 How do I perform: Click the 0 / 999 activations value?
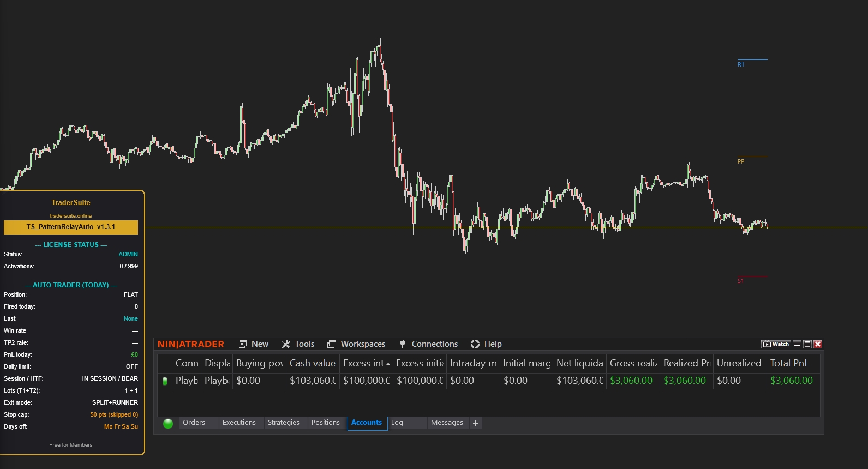coord(129,266)
